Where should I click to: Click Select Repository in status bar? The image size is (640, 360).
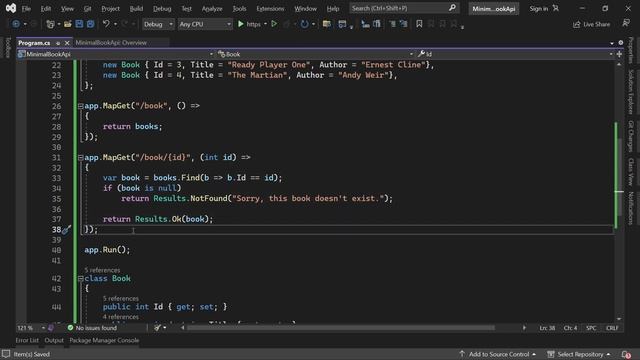click(579, 354)
